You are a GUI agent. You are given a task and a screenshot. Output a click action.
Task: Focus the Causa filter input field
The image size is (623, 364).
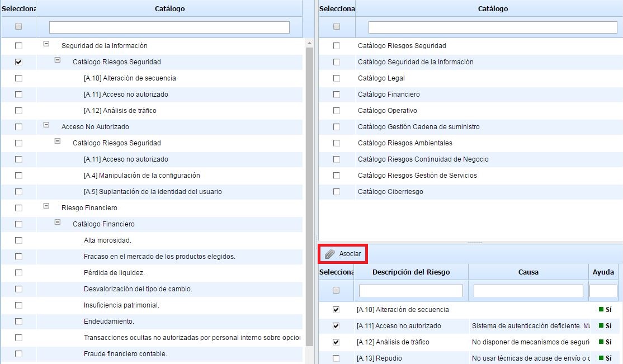(528, 291)
